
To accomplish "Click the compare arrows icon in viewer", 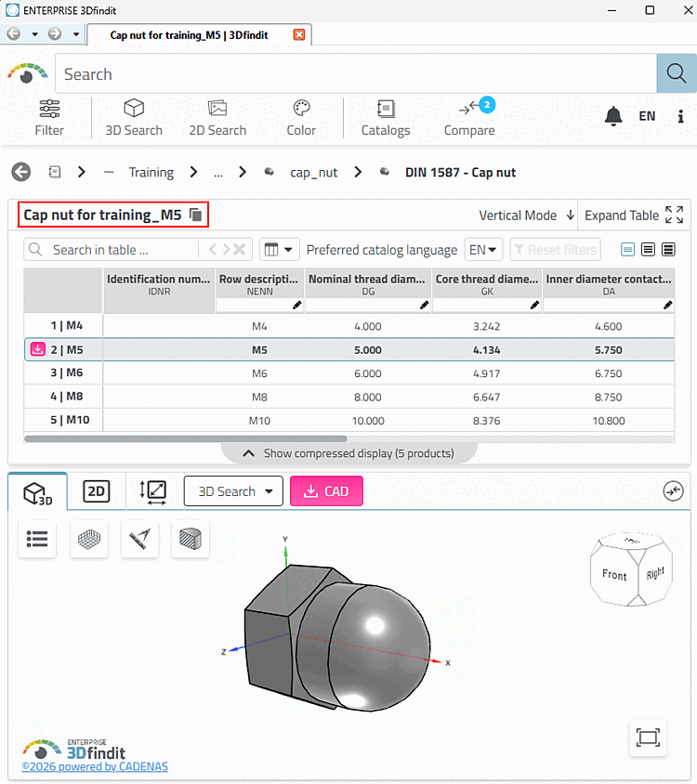I will click(x=674, y=491).
